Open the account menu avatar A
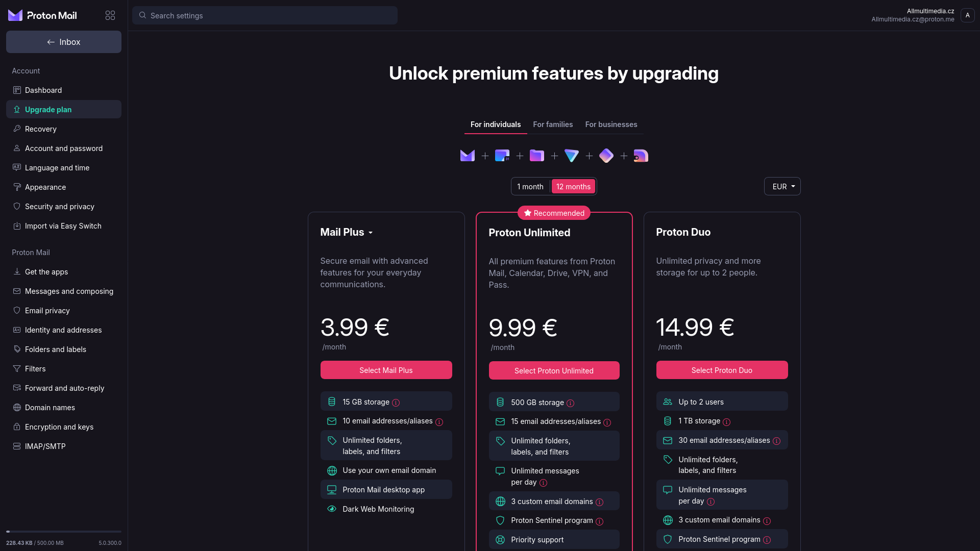 click(967, 15)
